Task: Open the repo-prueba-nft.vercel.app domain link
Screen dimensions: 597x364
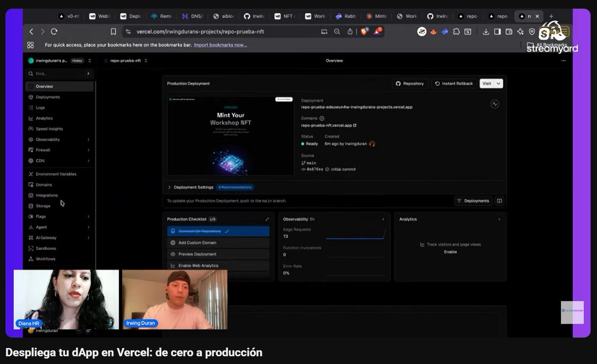Action: pos(329,125)
